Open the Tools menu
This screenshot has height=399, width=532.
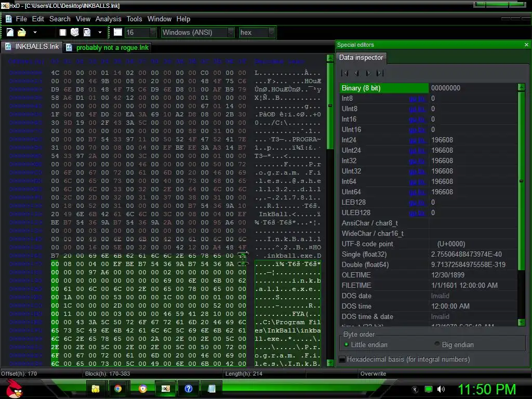tap(135, 19)
